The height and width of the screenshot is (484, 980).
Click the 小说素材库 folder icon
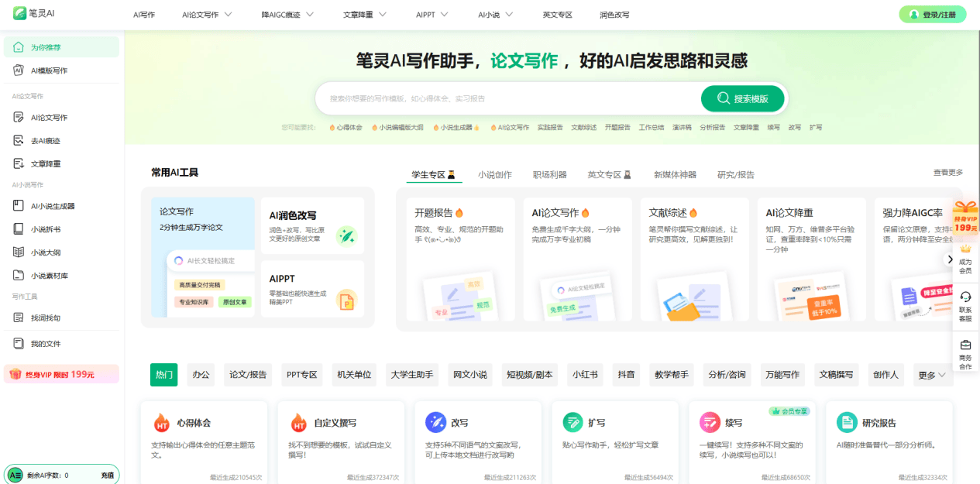(19, 275)
